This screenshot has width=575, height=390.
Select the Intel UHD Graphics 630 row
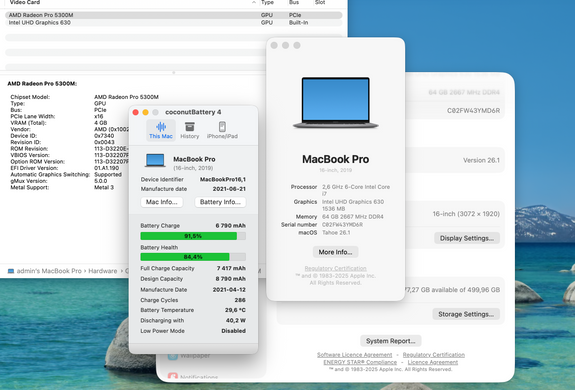click(173, 22)
